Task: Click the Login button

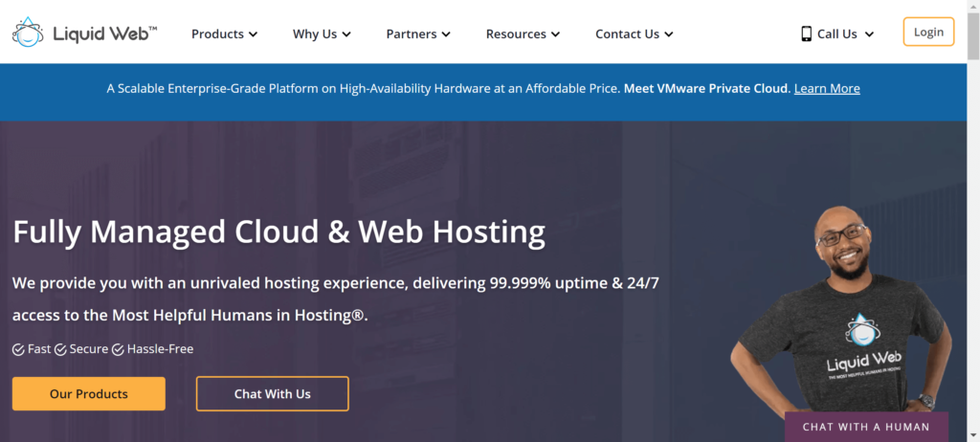Action: tap(928, 32)
